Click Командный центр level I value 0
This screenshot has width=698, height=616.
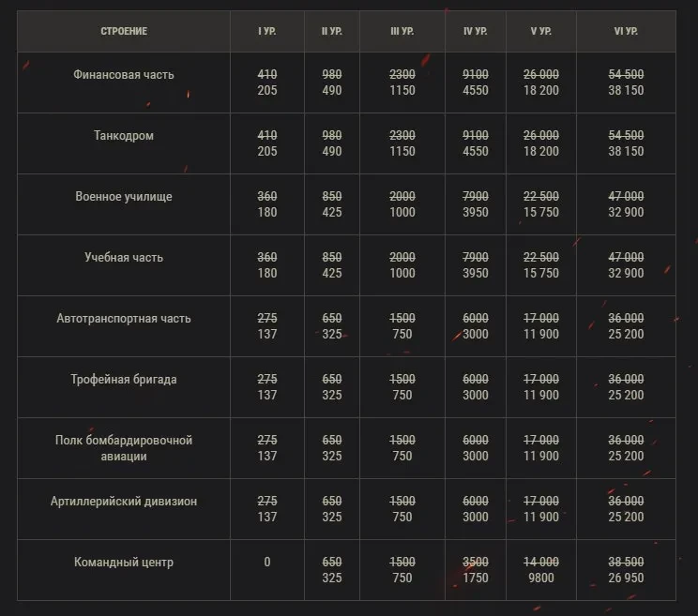(267, 562)
